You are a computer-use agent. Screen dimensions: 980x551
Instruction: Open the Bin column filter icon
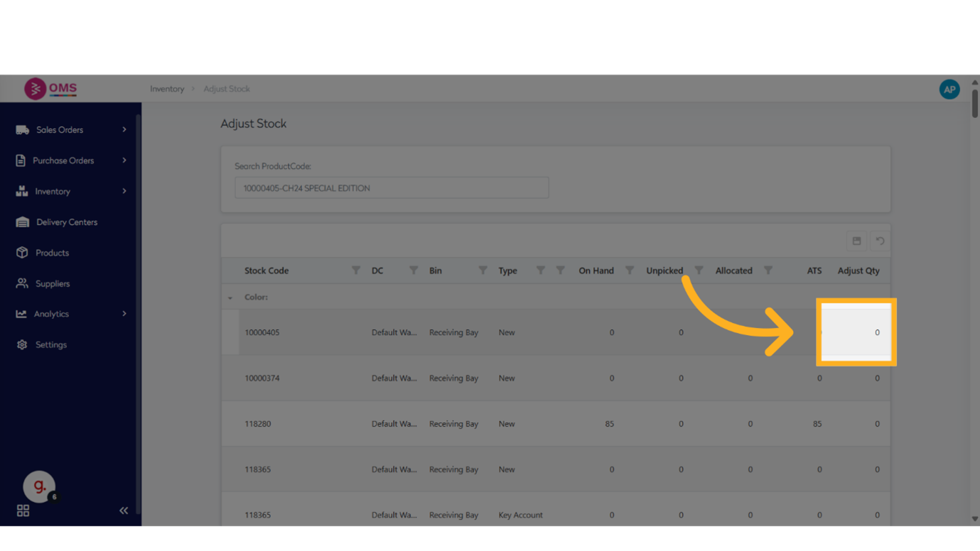pyautogui.click(x=483, y=271)
